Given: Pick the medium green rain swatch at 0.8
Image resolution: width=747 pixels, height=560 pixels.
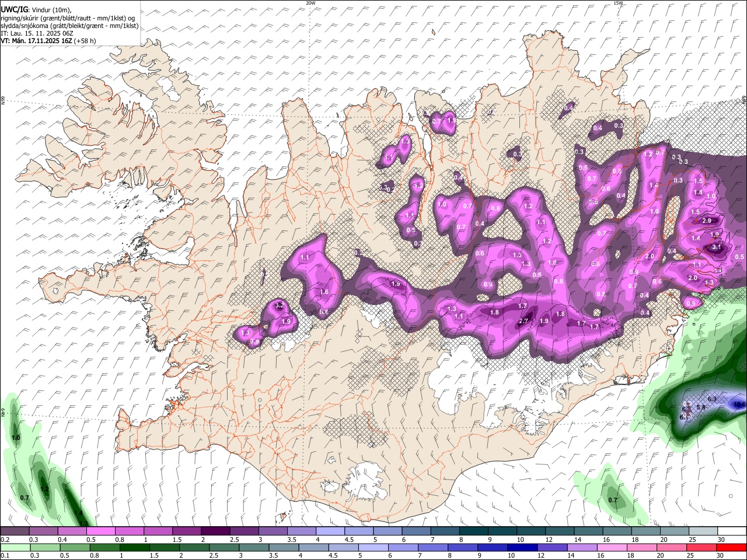Looking at the screenshot, I should coord(105,548).
